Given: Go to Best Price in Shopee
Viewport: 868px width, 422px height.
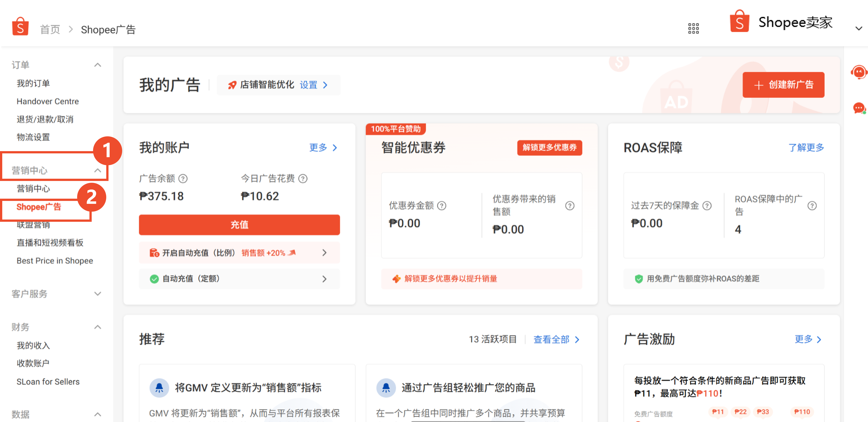Looking at the screenshot, I should tap(55, 261).
